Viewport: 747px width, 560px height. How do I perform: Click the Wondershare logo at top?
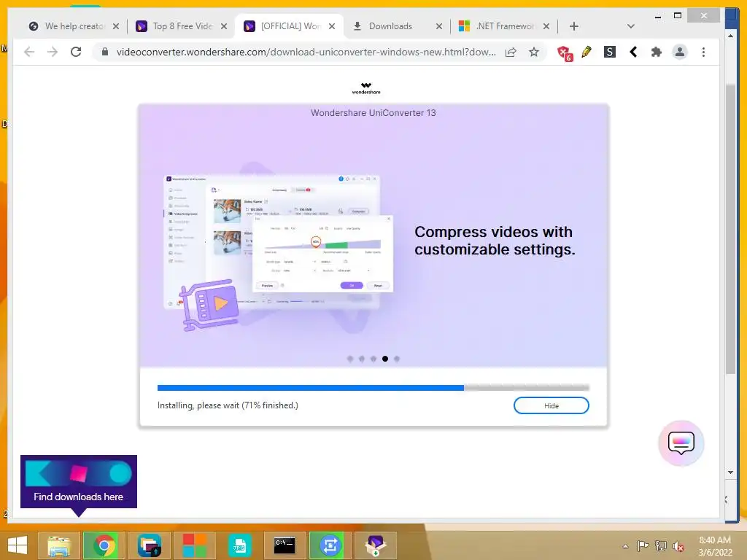click(x=366, y=88)
